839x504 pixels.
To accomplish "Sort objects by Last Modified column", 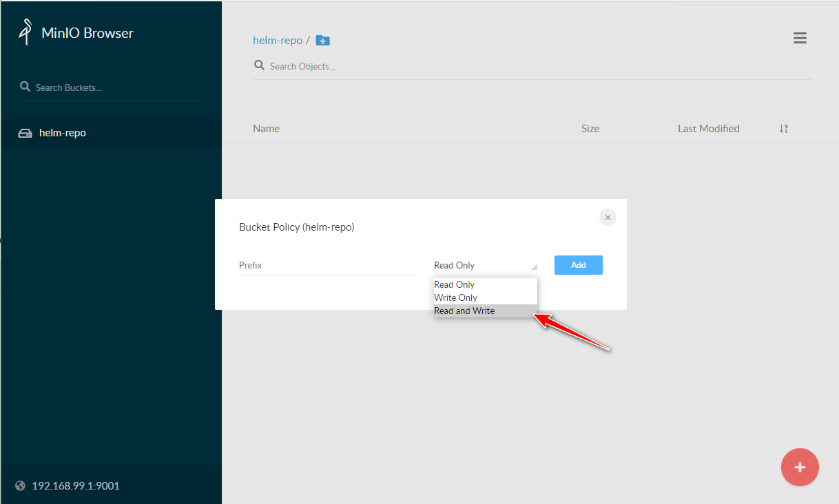I will point(708,129).
